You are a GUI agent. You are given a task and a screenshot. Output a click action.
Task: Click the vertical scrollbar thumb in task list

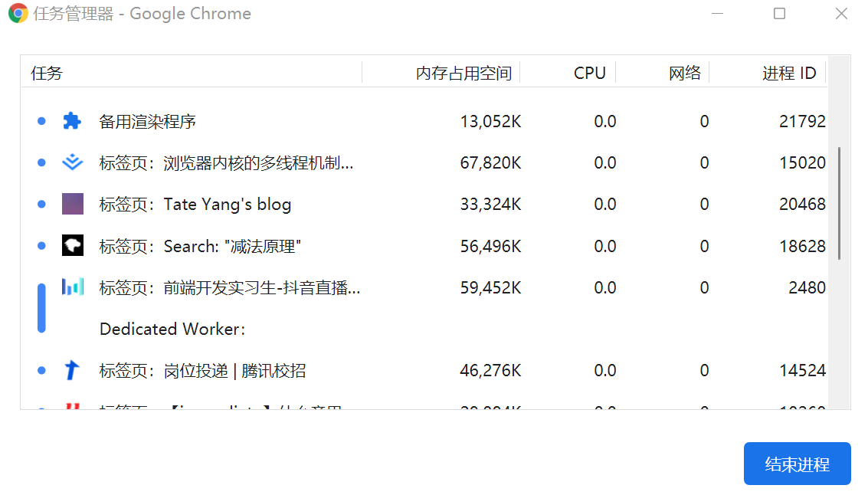840,203
